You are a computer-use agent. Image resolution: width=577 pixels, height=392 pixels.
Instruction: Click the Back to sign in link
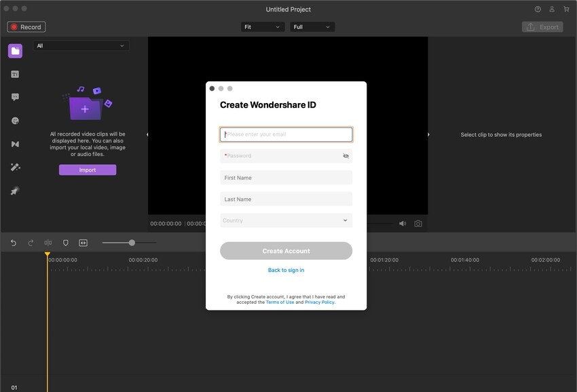pos(286,270)
